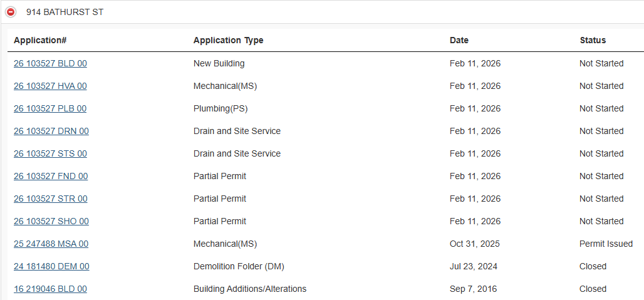Open application 26 103527 DRN 00
644x300 pixels.
pyautogui.click(x=51, y=131)
